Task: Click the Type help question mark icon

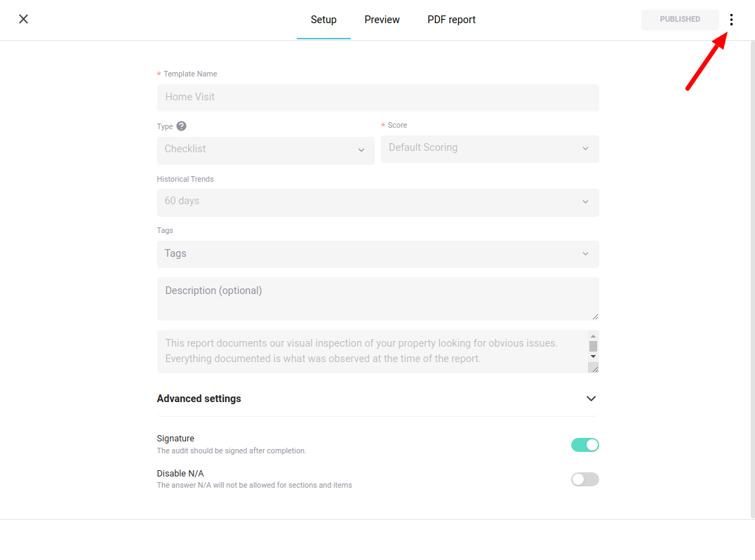Action: pos(181,126)
